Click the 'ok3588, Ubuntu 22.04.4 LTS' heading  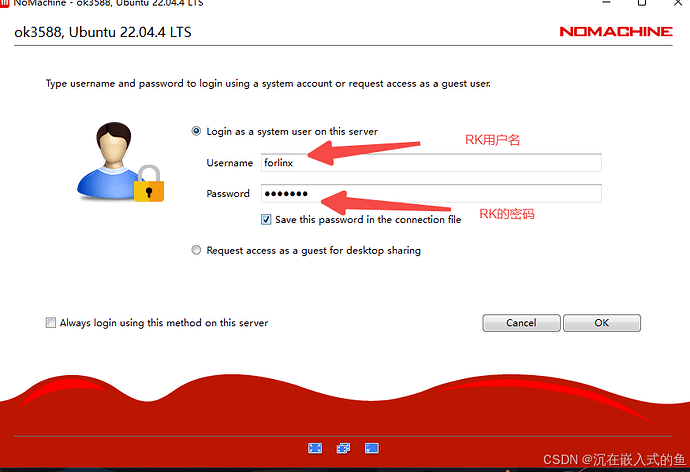103,32
